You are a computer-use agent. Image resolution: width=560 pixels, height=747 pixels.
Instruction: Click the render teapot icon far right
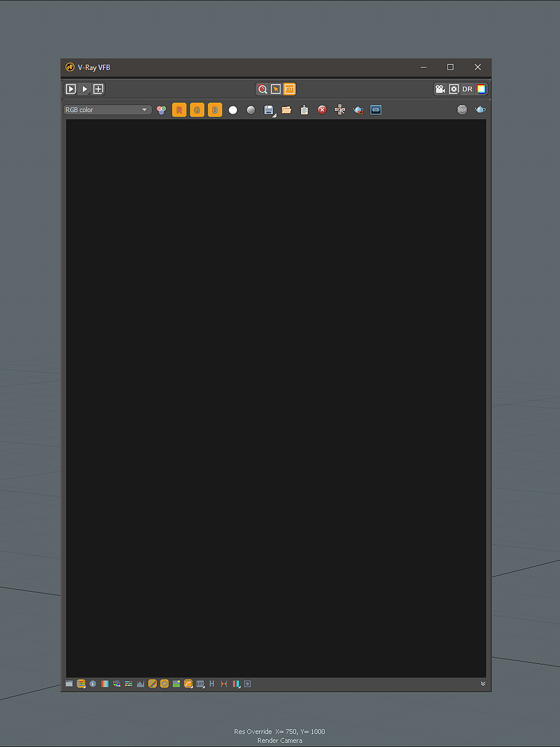pos(480,110)
